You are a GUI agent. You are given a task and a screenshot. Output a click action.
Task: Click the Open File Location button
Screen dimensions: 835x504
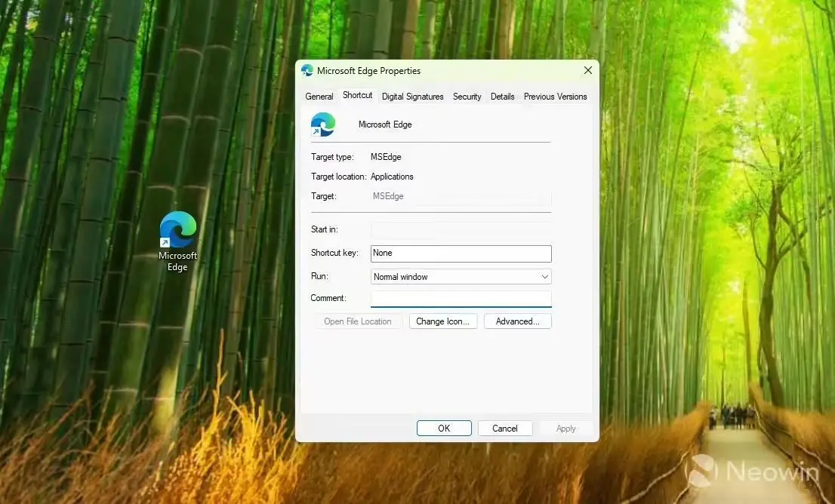357,321
